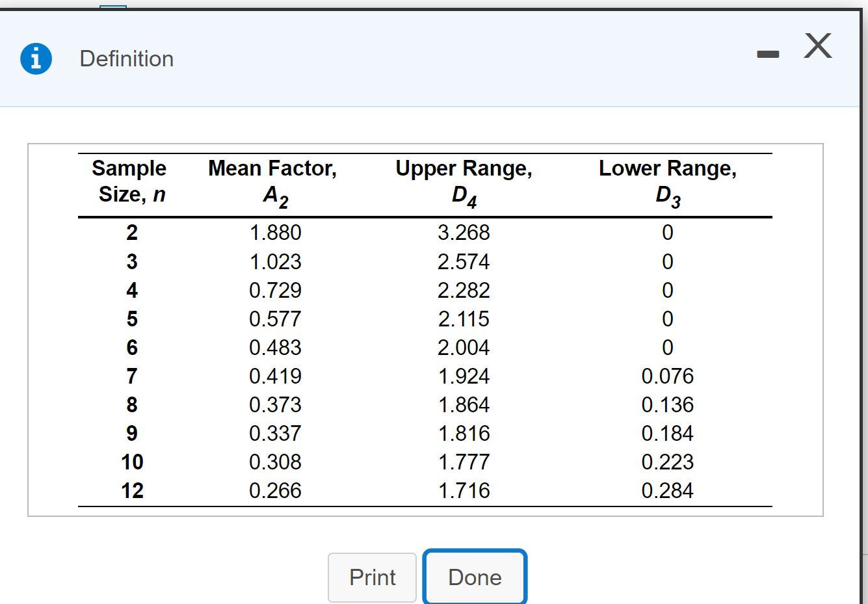Select the Sample Size, n column header

click(130, 181)
